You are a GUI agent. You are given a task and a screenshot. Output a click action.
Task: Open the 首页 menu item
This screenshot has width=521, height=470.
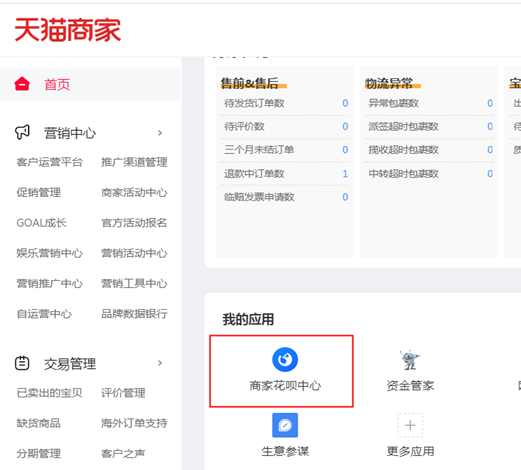pos(57,85)
